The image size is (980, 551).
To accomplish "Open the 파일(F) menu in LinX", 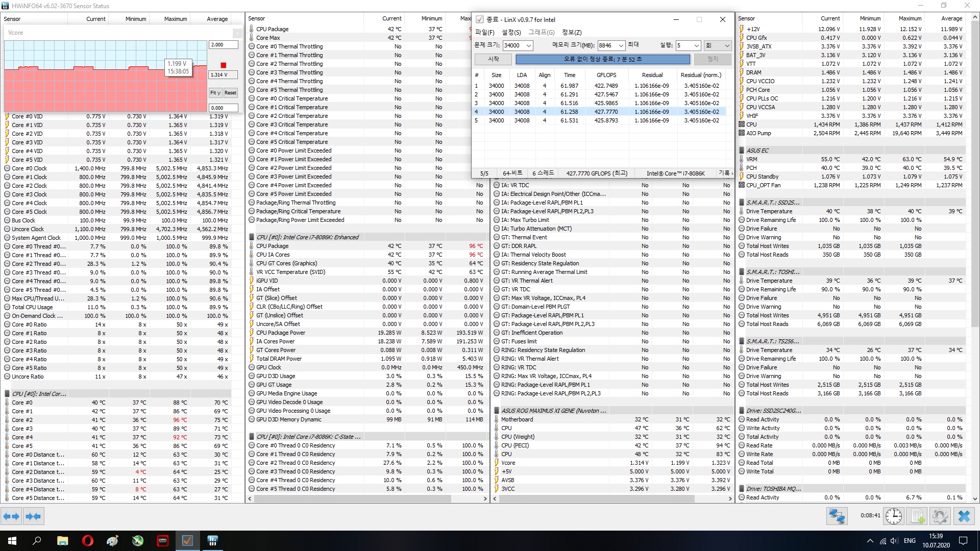I will 484,32.
